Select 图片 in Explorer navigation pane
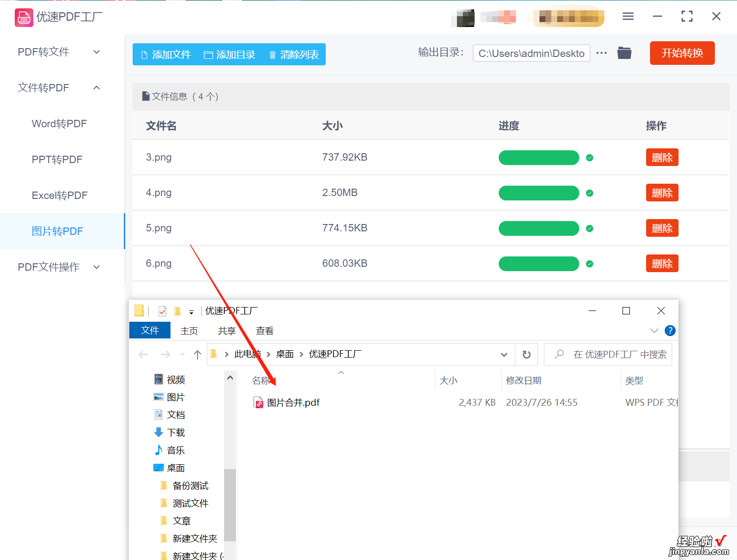 [170, 397]
